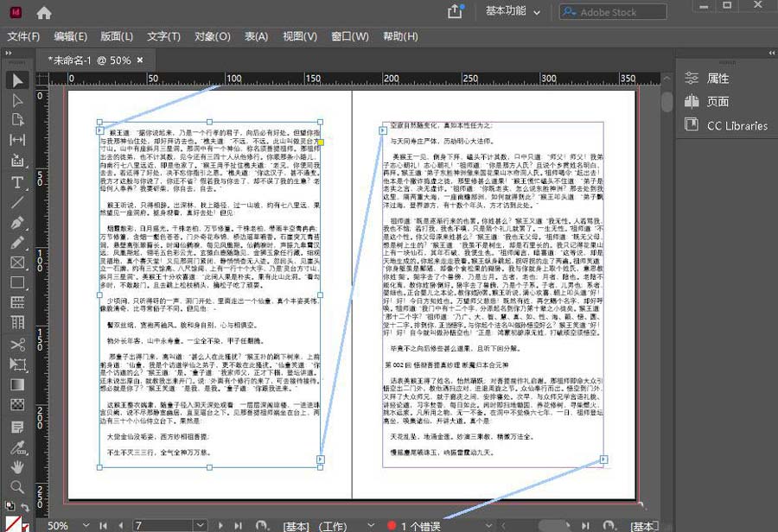
Task: Select the Page tool
Action: click(x=17, y=120)
